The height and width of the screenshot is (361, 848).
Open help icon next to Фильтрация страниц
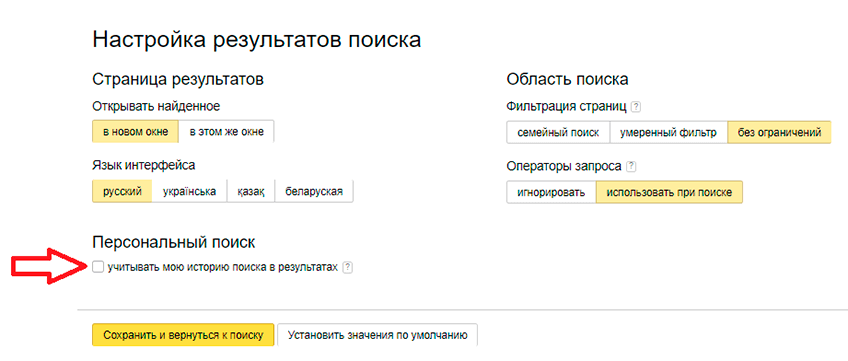point(636,106)
